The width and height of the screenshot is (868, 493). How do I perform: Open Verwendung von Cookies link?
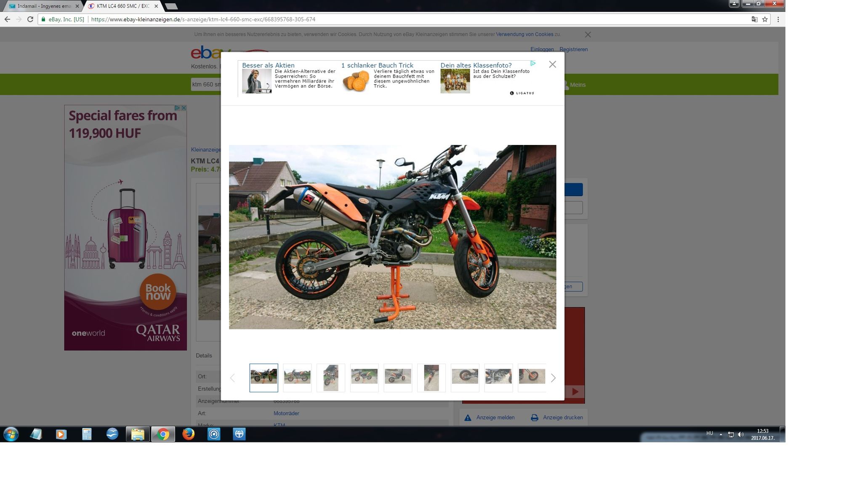point(525,35)
